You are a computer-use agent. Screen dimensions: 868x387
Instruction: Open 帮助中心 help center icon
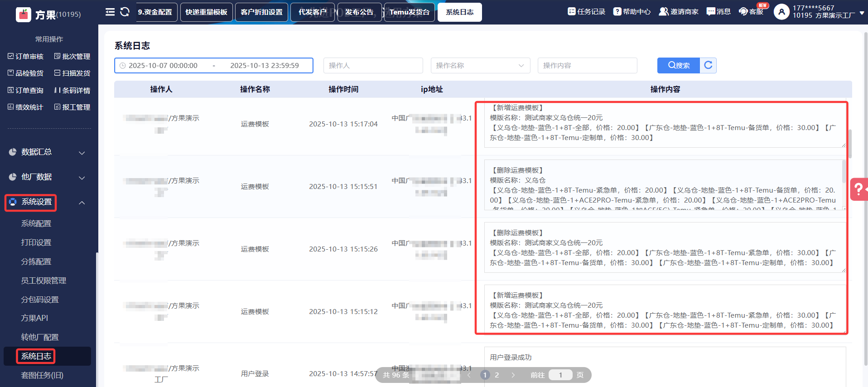617,11
